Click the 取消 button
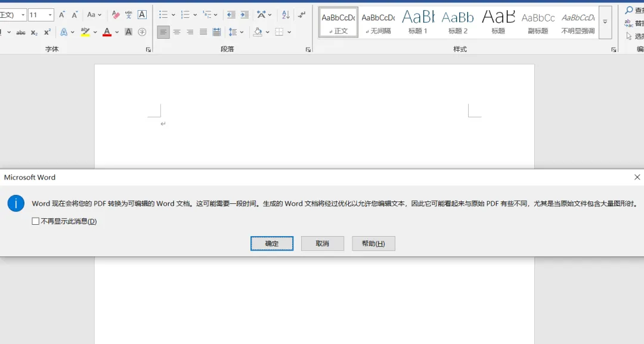Screen dimensions: 644x344 tap(323, 243)
